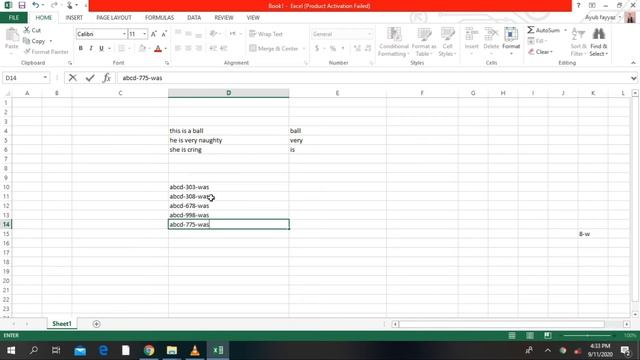640x360 pixels.
Task: Toggle Italic formatting
Action: [x=91, y=49]
